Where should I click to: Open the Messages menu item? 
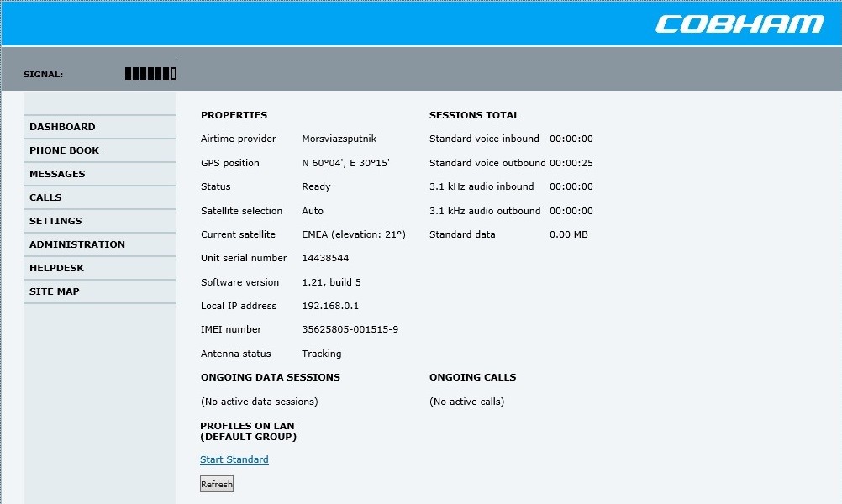[x=57, y=174]
